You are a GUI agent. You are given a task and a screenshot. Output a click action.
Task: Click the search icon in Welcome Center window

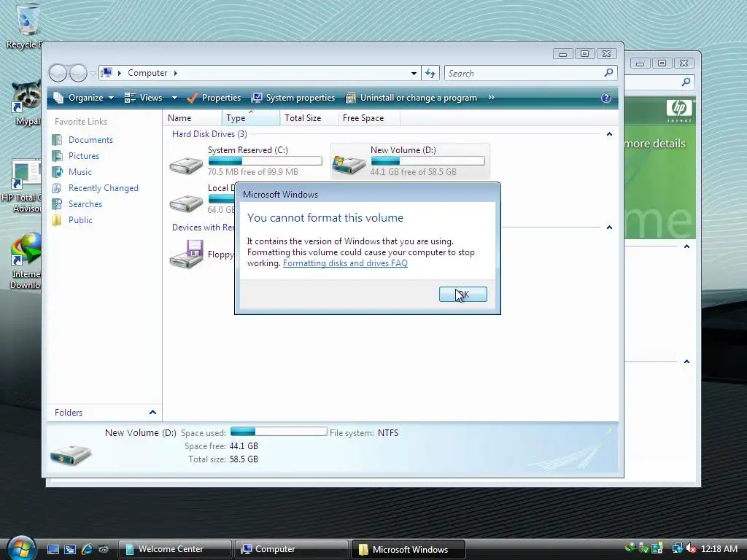point(686,82)
